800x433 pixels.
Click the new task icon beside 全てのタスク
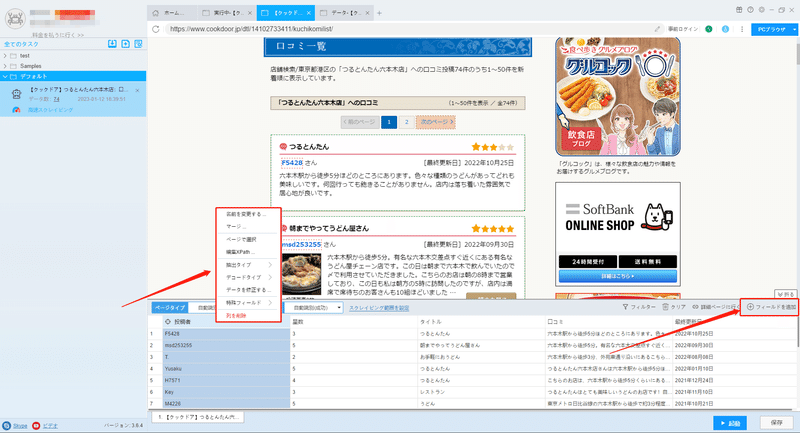point(126,44)
